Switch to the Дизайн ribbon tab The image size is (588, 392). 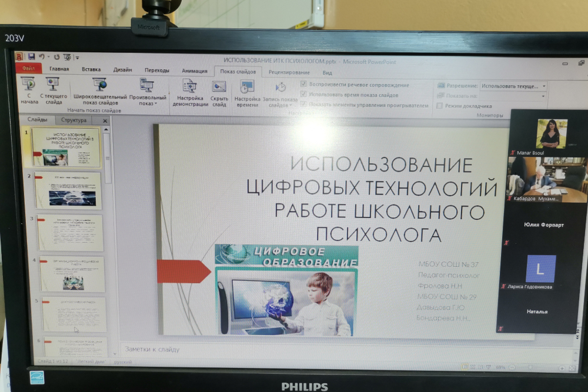pos(122,69)
